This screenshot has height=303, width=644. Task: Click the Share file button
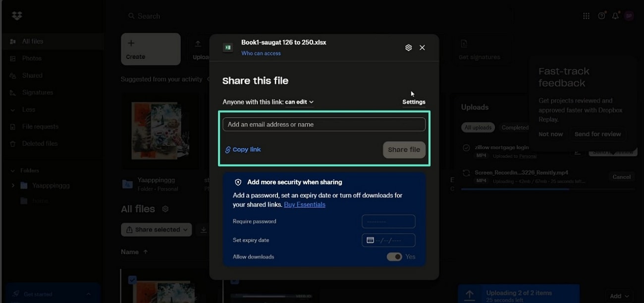click(404, 150)
